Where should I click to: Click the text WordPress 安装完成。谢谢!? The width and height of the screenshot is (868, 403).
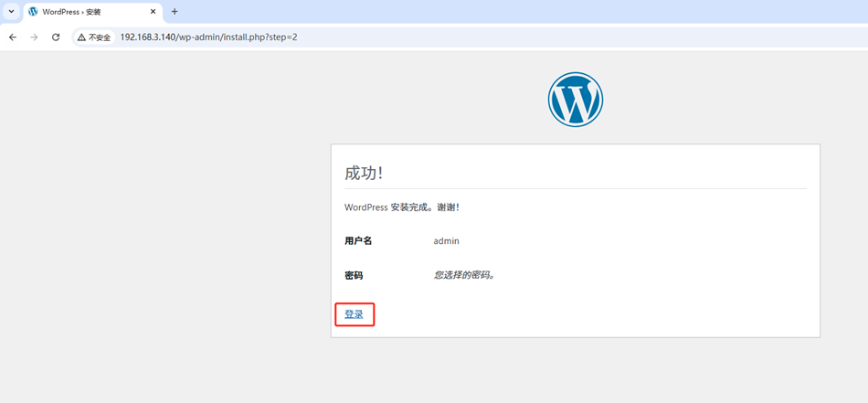402,207
